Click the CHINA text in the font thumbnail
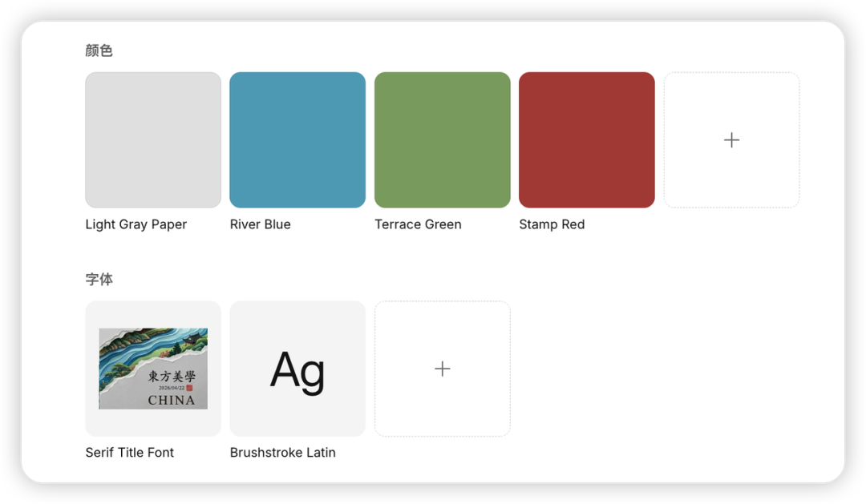The width and height of the screenshot is (866, 504). [x=172, y=400]
